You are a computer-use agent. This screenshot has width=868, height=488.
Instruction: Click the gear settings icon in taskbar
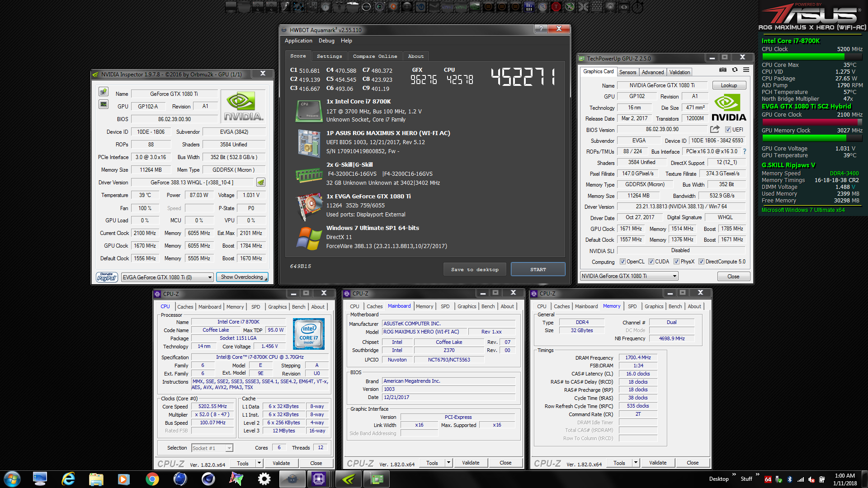point(264,479)
